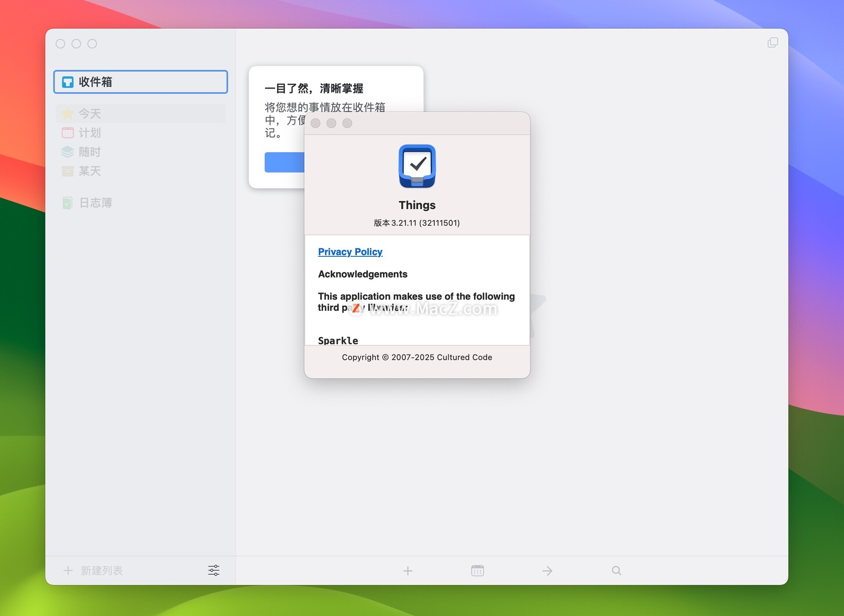Click 新建列表 to create a new list

pyautogui.click(x=102, y=570)
